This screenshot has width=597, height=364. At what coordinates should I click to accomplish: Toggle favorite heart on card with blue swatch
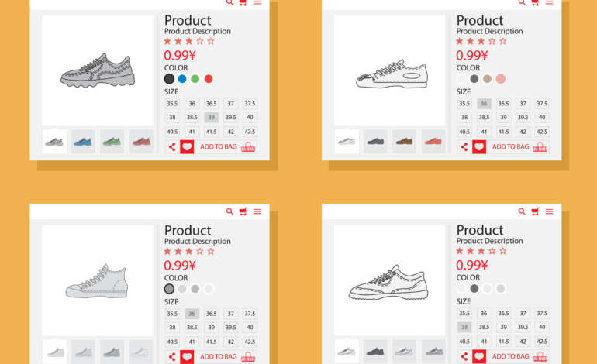pyautogui.click(x=187, y=147)
